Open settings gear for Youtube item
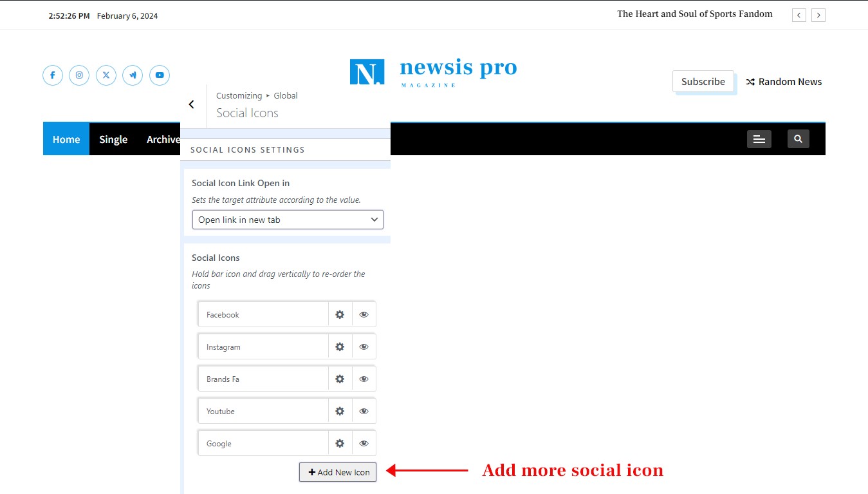This screenshot has height=494, width=868. tap(340, 412)
